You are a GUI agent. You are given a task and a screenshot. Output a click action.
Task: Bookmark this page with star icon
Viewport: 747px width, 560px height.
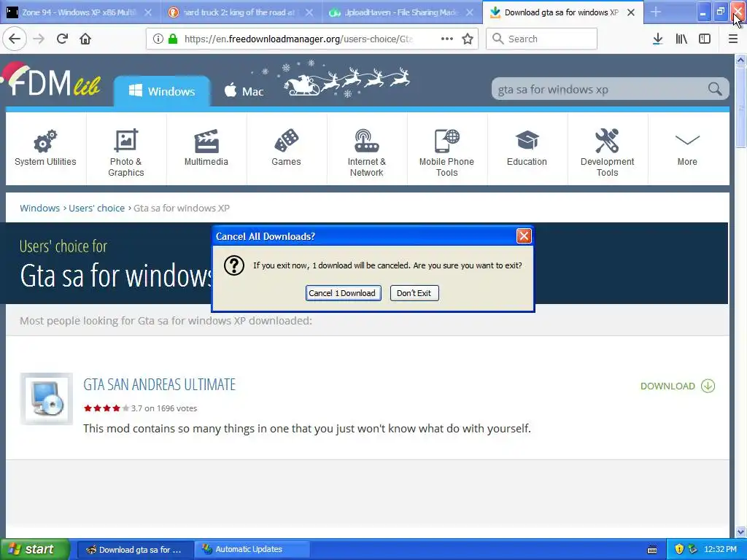click(468, 39)
